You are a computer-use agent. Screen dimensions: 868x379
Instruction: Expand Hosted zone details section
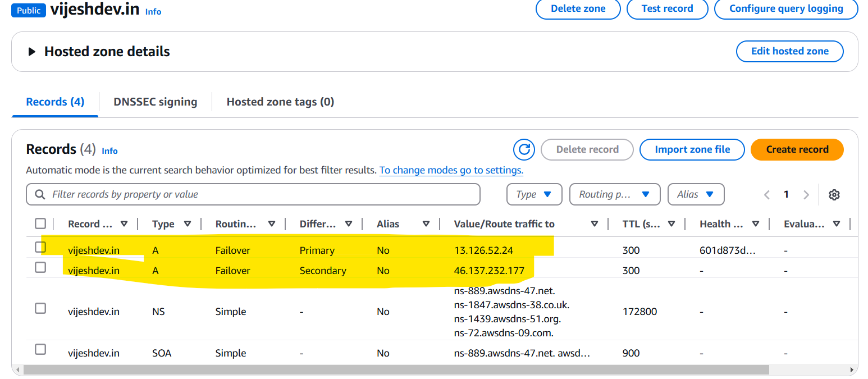32,52
